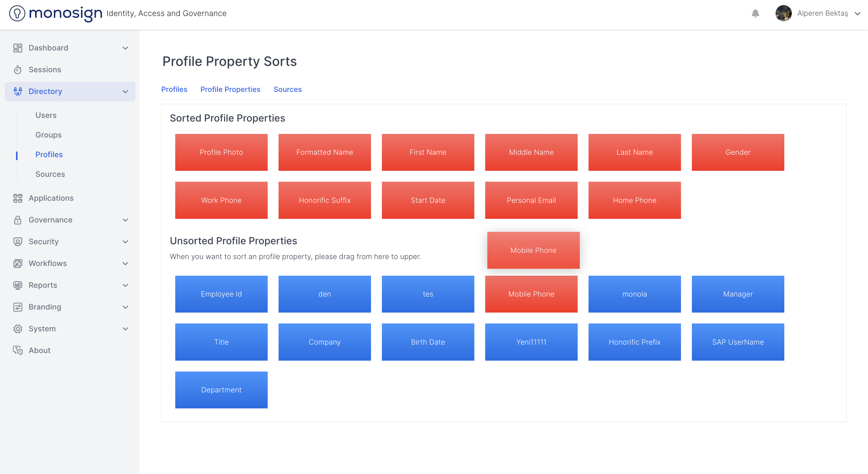Screen dimensions: 868x474
Task: Switch to the Profile Properties tab
Action: pos(230,89)
